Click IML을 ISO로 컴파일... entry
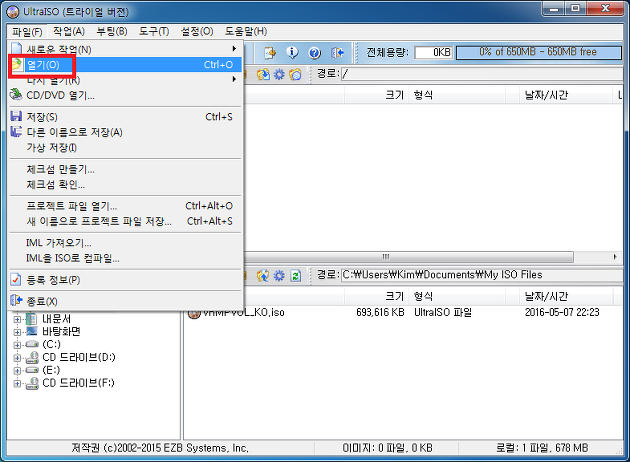The height and width of the screenshot is (462, 630). click(x=125, y=258)
